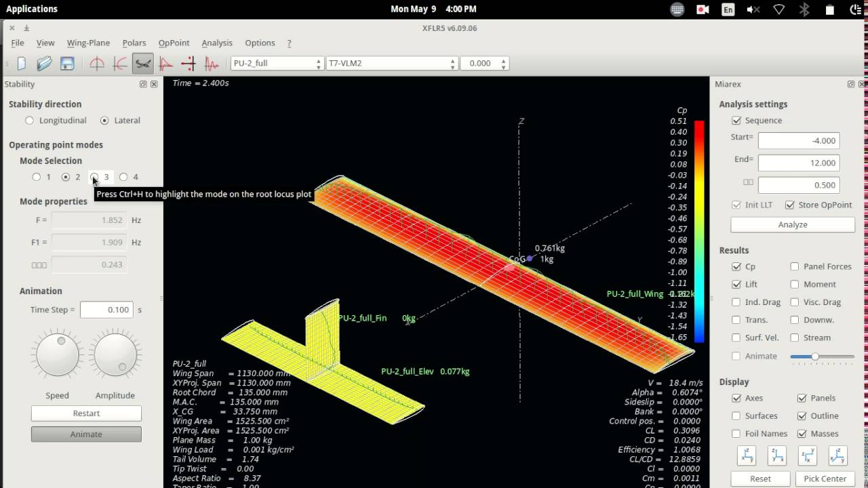Float the Stability panel
Viewport: 868px width, 488px height.
coord(143,84)
